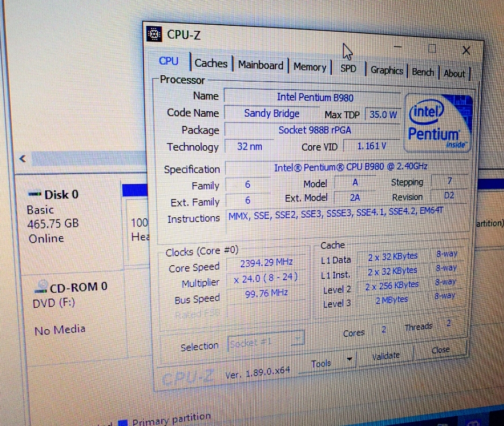Viewport: 504px width, 426px height.
Task: Click the CPU-Z application icon in the title bar
Action: (x=153, y=34)
